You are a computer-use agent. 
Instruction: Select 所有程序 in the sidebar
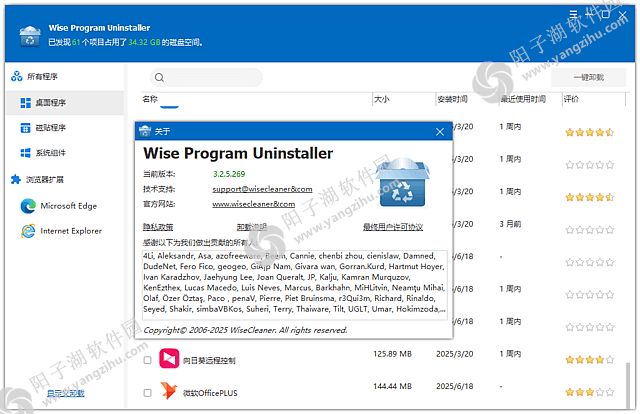pyautogui.click(x=35, y=76)
